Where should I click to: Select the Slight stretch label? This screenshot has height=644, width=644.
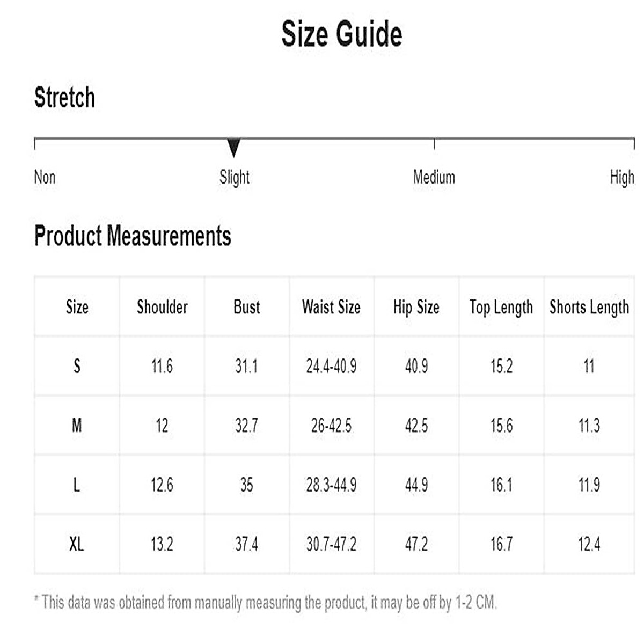(235, 177)
